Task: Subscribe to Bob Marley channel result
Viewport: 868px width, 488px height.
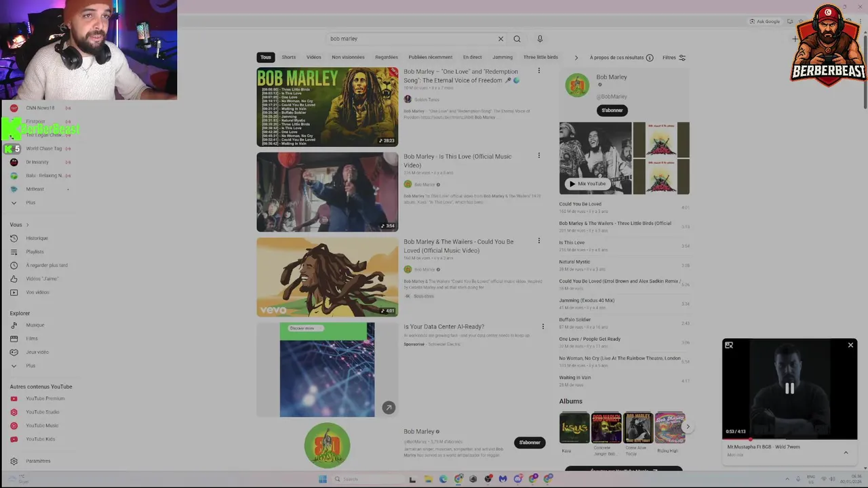Action: (x=530, y=443)
